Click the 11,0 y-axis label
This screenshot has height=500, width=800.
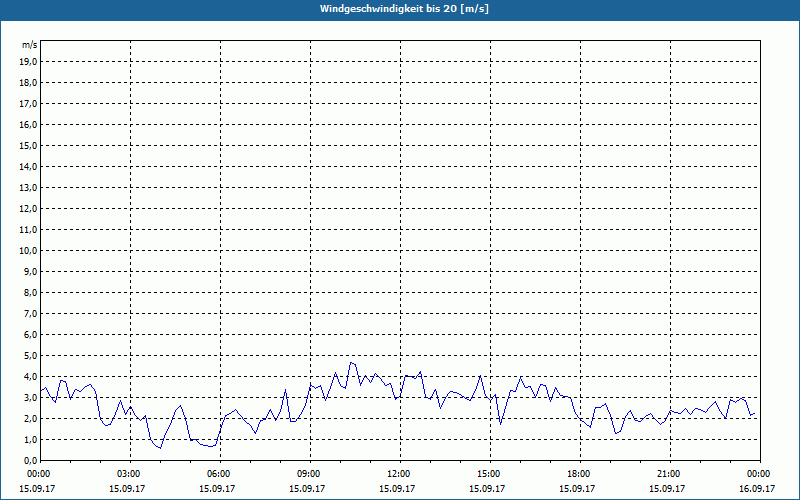click(28, 230)
